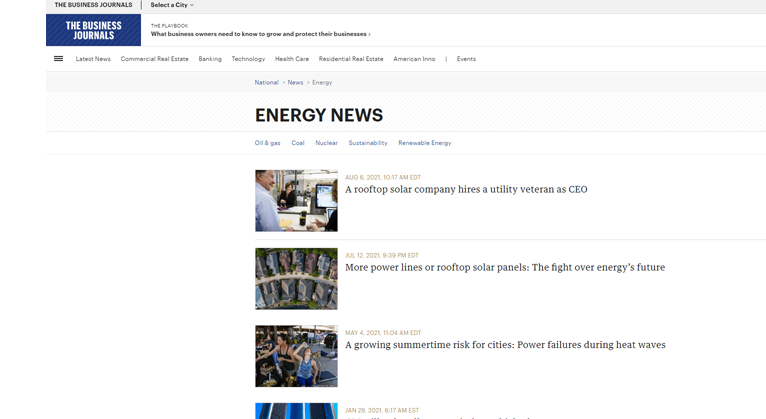The width and height of the screenshot is (766, 419).
Task: Open the Health Care section
Action: point(292,59)
